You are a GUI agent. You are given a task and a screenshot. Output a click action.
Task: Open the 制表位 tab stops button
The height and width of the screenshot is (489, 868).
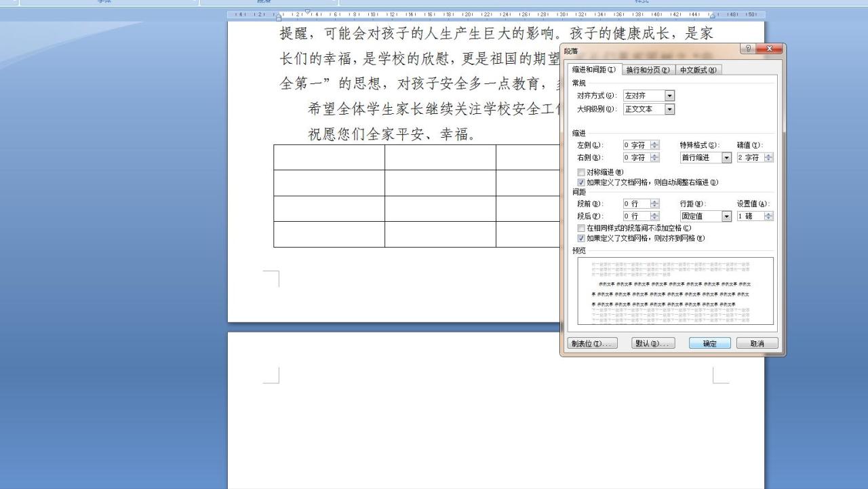tap(592, 343)
